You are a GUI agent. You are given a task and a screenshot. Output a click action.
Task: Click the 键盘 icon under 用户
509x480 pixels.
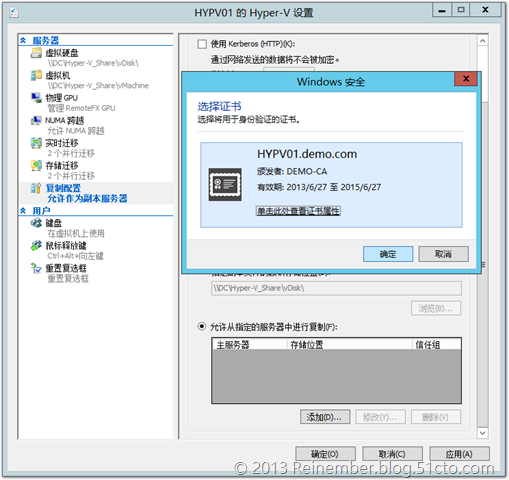point(36,223)
